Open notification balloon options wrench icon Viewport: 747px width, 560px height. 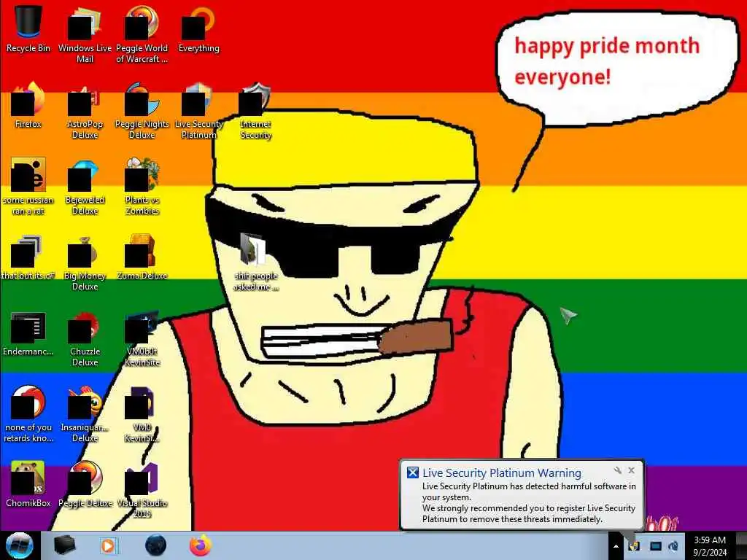(x=618, y=470)
